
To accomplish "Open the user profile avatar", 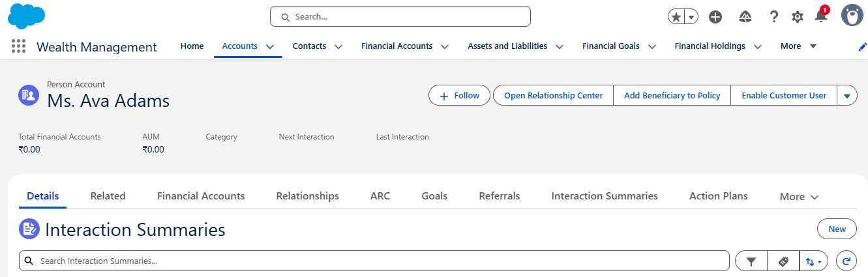I will [852, 16].
